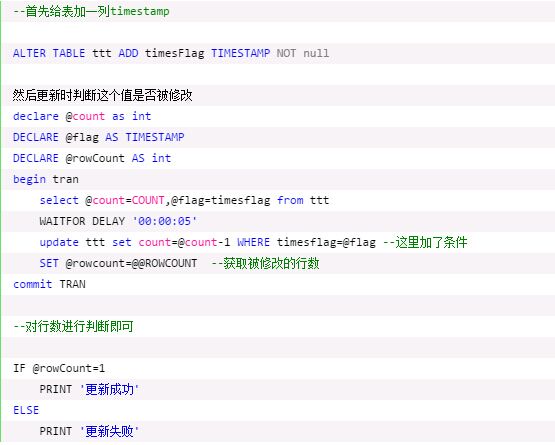Click the line 'DECLARE @rowCount AS int'

[92, 158]
